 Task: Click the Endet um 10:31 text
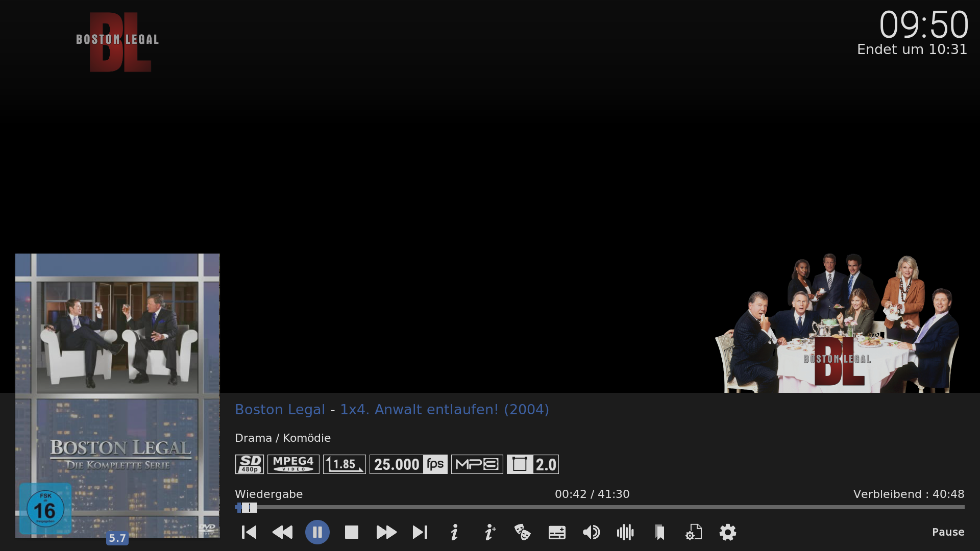pos(912,49)
